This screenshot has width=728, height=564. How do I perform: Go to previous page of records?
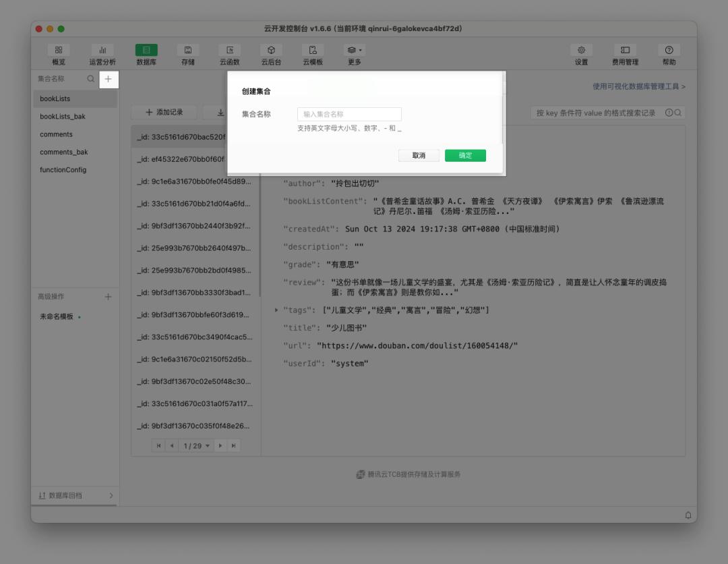(x=173, y=445)
